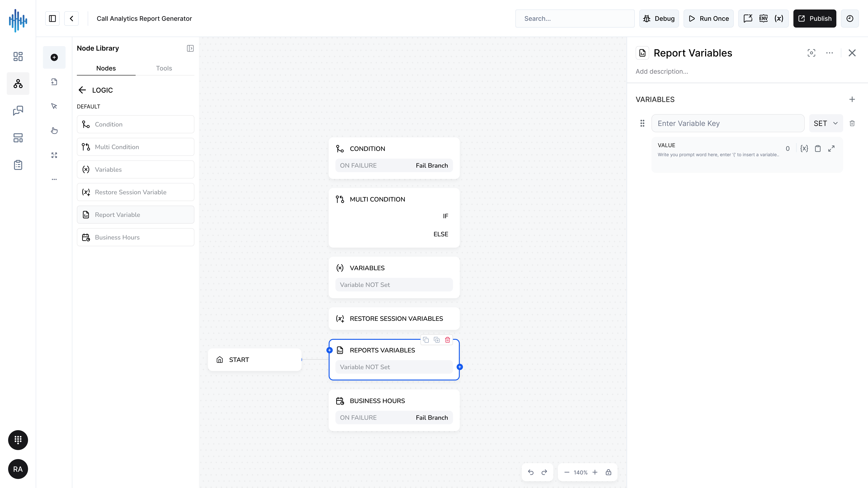The width and height of the screenshot is (868, 488).
Task: Select Report Variable node in library
Action: pyautogui.click(x=135, y=214)
